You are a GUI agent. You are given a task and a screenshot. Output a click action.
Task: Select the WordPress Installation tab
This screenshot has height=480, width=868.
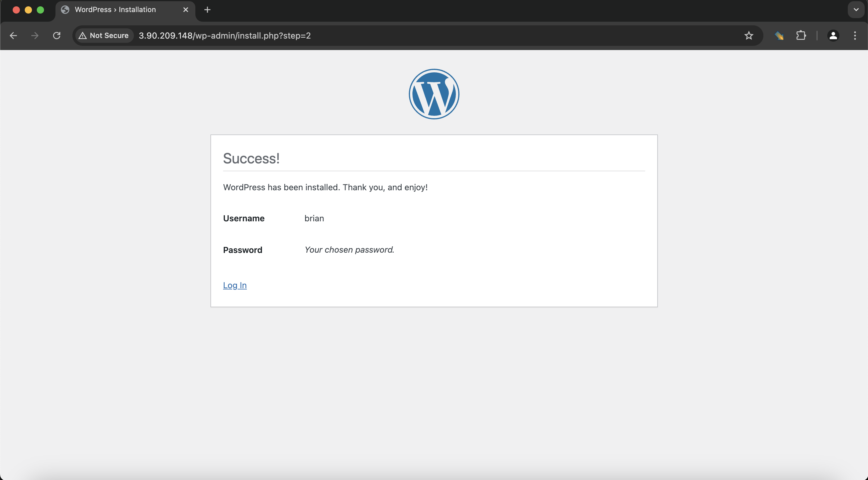click(115, 10)
